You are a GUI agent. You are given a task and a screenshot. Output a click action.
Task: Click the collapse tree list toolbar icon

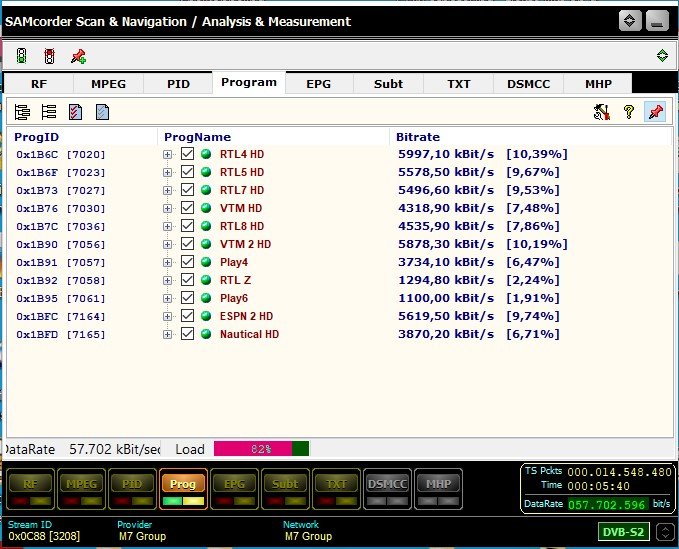(48, 112)
